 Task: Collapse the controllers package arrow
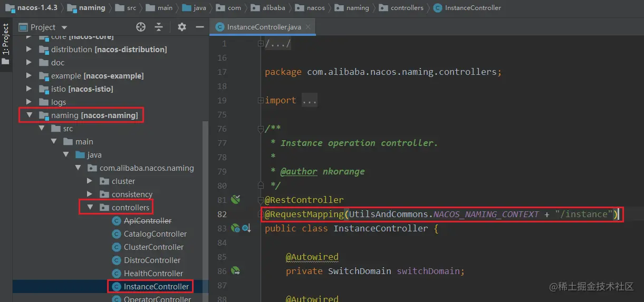(x=90, y=208)
